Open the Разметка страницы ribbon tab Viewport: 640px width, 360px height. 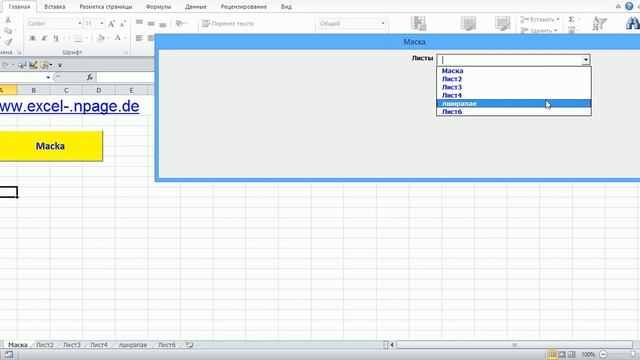pyautogui.click(x=106, y=7)
